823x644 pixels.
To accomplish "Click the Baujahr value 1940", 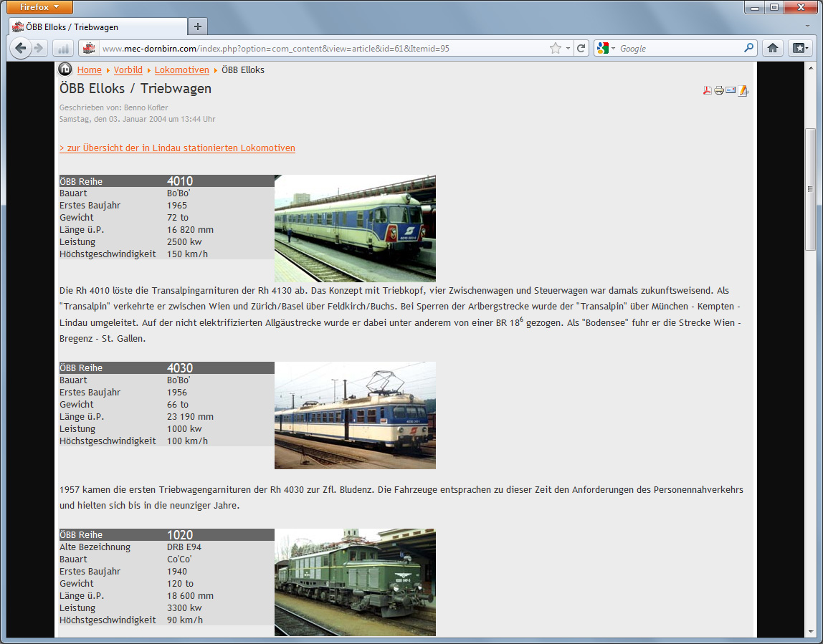I will (x=177, y=571).
